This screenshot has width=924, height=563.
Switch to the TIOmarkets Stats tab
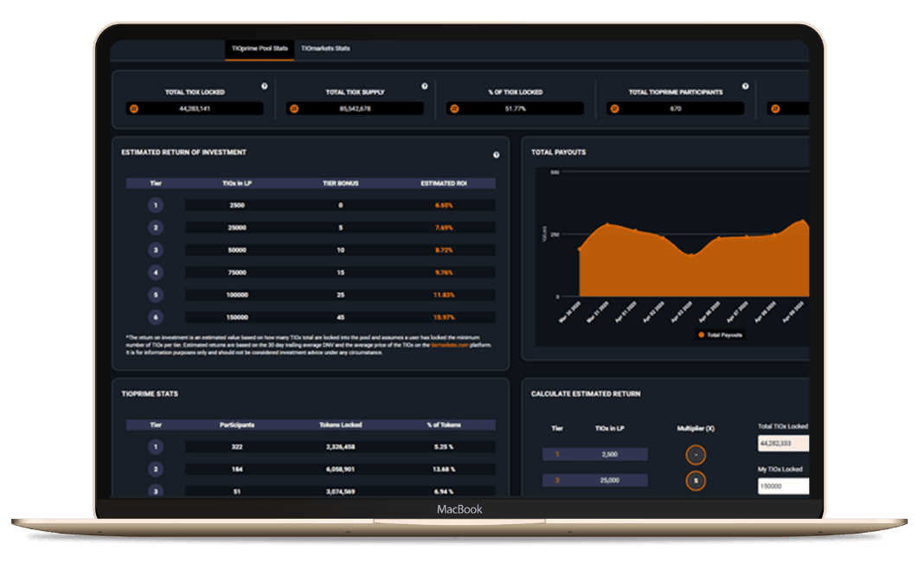[x=325, y=48]
